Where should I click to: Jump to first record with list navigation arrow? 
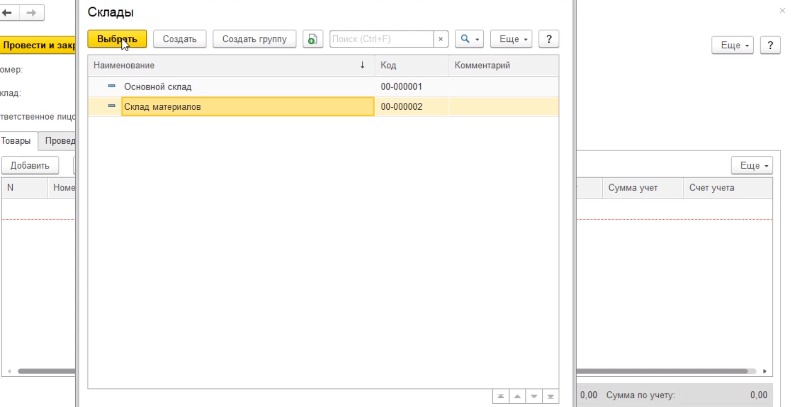coord(501,397)
